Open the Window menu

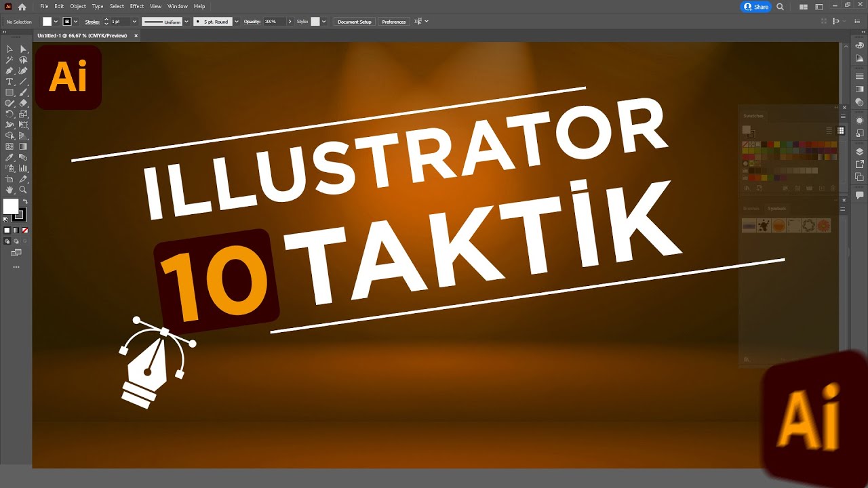pos(178,7)
